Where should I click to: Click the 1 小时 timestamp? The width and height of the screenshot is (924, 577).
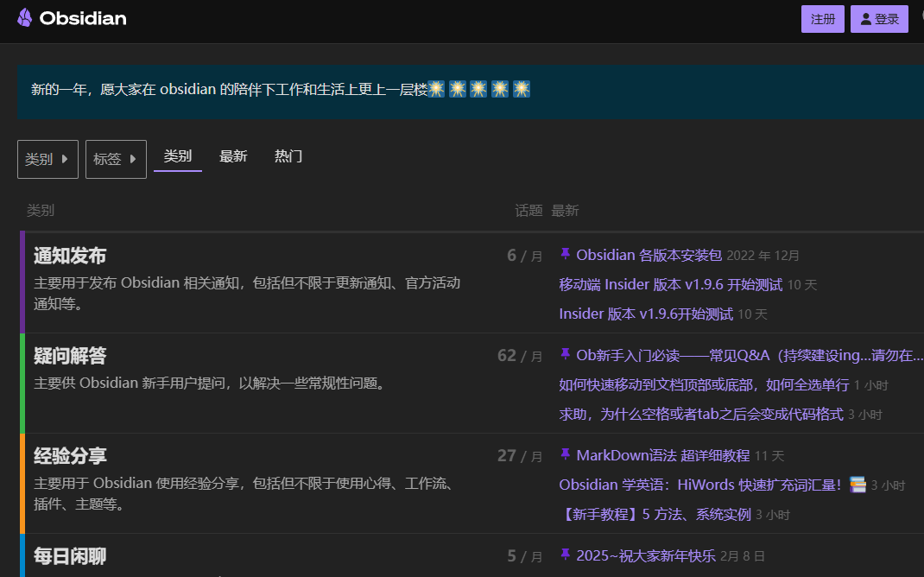[871, 385]
